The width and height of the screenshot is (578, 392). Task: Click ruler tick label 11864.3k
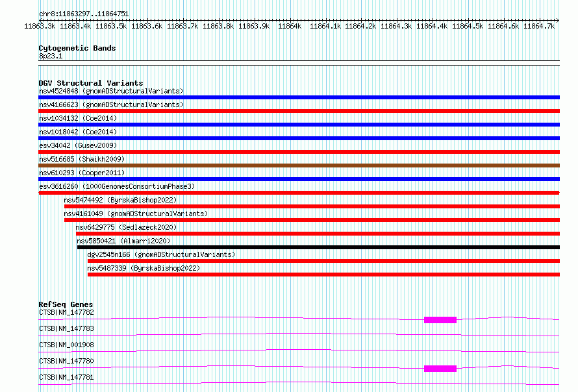coord(396,26)
